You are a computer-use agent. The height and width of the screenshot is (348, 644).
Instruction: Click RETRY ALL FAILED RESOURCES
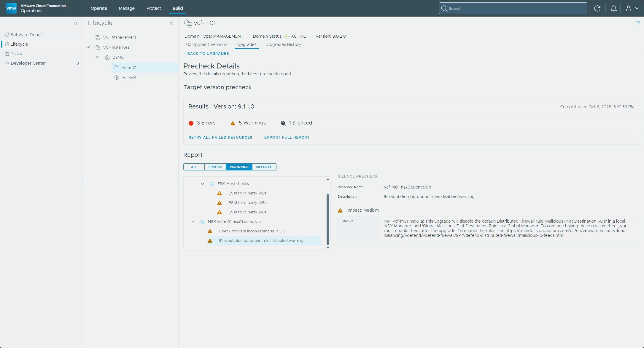(x=220, y=138)
